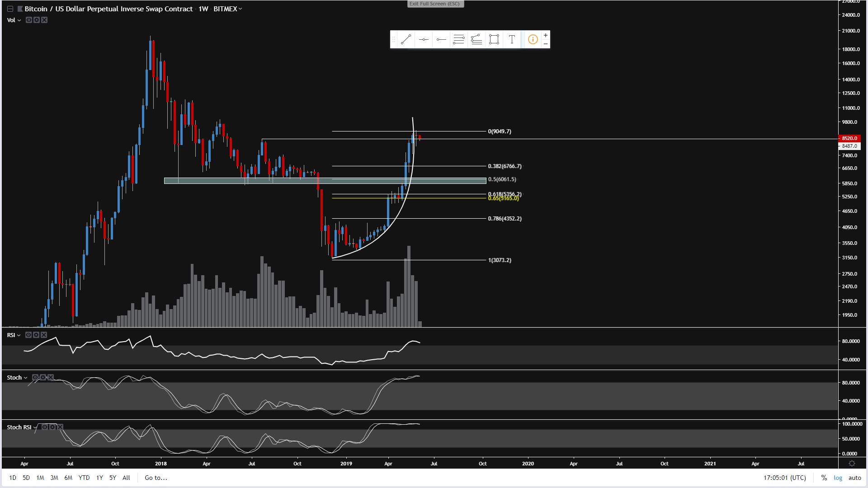
Task: Toggle log scale mode
Action: coord(838,478)
